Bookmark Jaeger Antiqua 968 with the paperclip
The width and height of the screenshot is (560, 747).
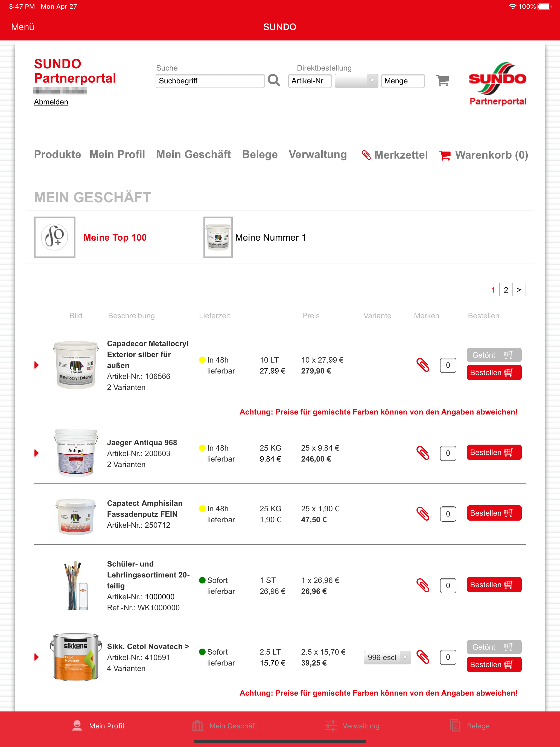(422, 453)
